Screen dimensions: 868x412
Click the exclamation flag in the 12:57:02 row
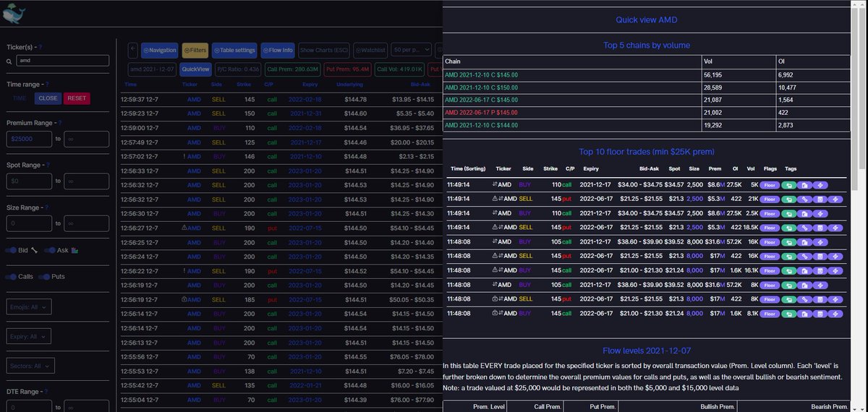184,156
